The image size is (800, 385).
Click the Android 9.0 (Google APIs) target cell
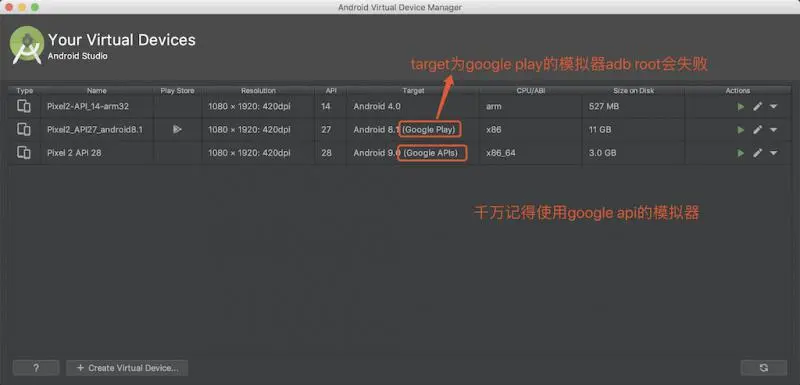(413, 153)
